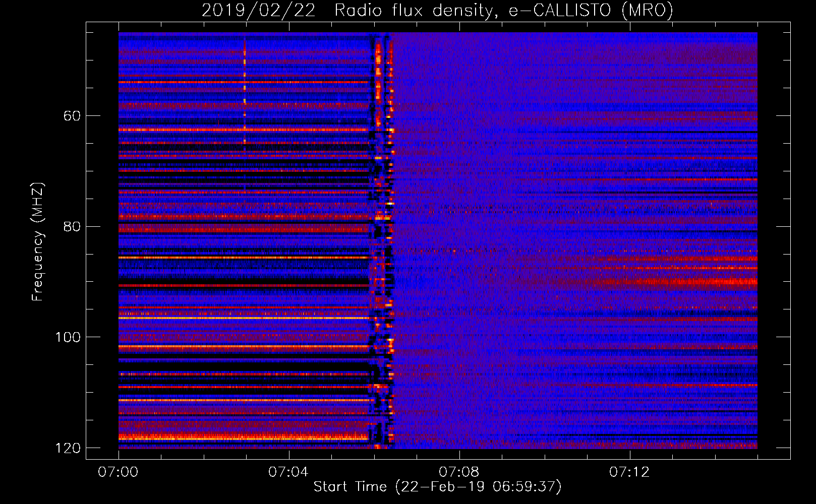
Task: Click the '07:12' time axis label
Action: pos(629,472)
